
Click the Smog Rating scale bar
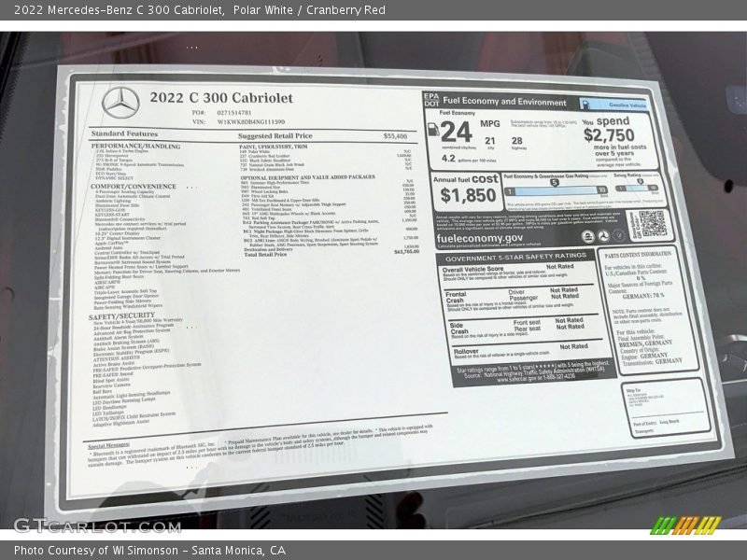637,189
